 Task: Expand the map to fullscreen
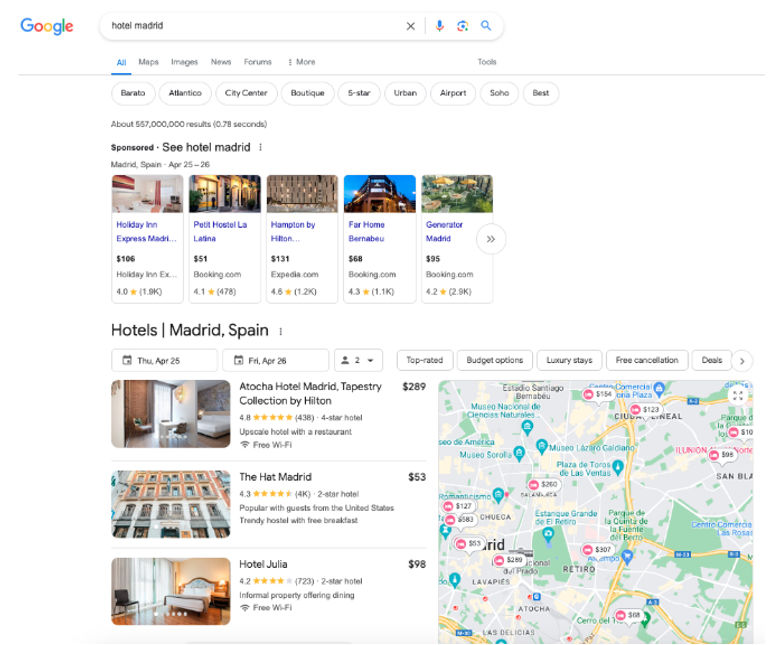point(738,395)
